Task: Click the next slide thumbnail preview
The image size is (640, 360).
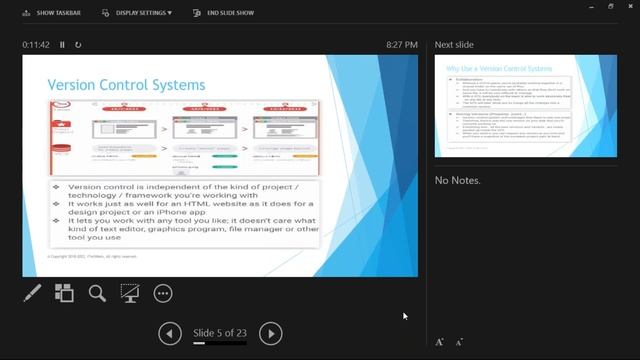Action: (x=526, y=106)
